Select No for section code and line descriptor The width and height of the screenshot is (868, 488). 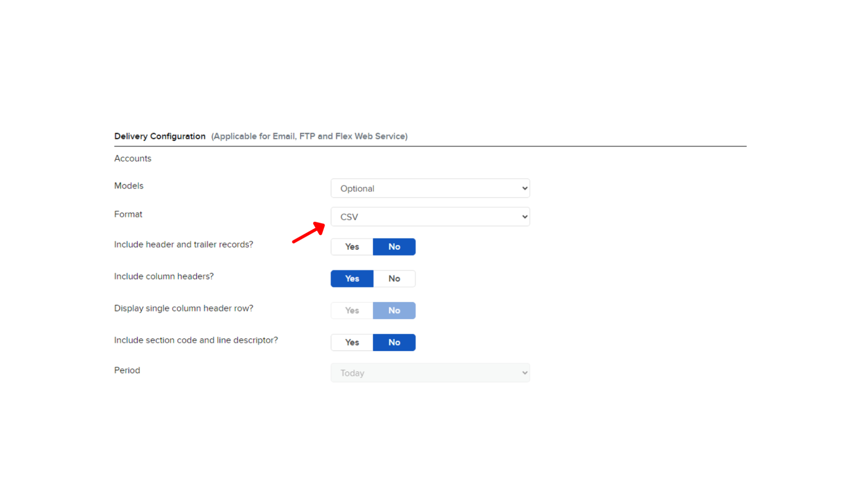(x=394, y=342)
